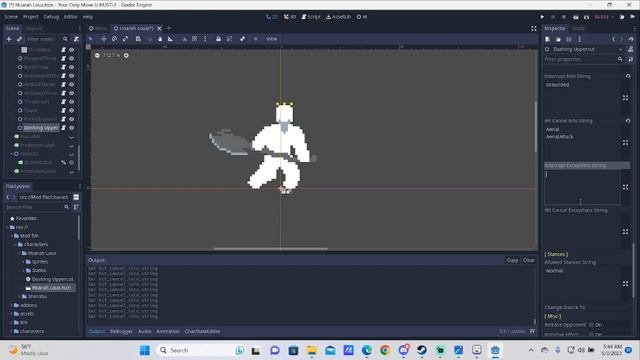
Task: Toggle visibility of Dashing Uppercut node
Action: coord(72,128)
